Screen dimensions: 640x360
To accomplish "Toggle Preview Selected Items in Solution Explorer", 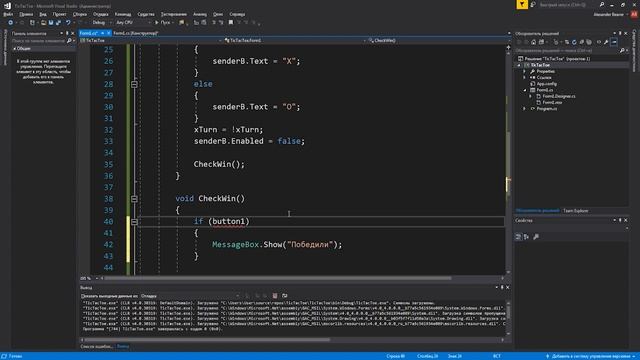I will [x=614, y=42].
